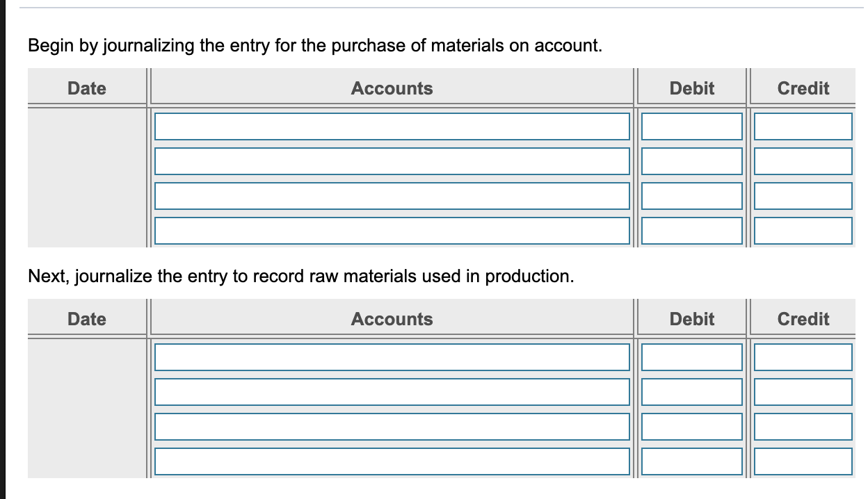Click Date header in raw-materials-used table
The image size is (868, 499).
coord(87,319)
